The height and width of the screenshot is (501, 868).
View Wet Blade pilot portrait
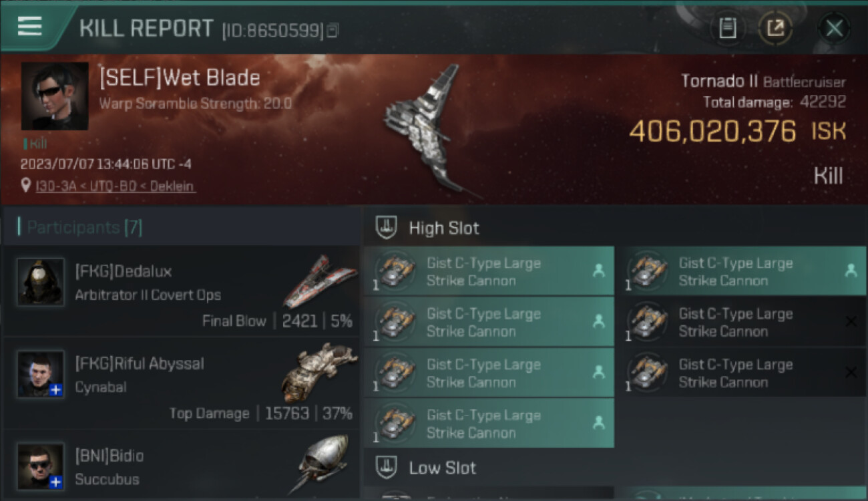pyautogui.click(x=55, y=96)
